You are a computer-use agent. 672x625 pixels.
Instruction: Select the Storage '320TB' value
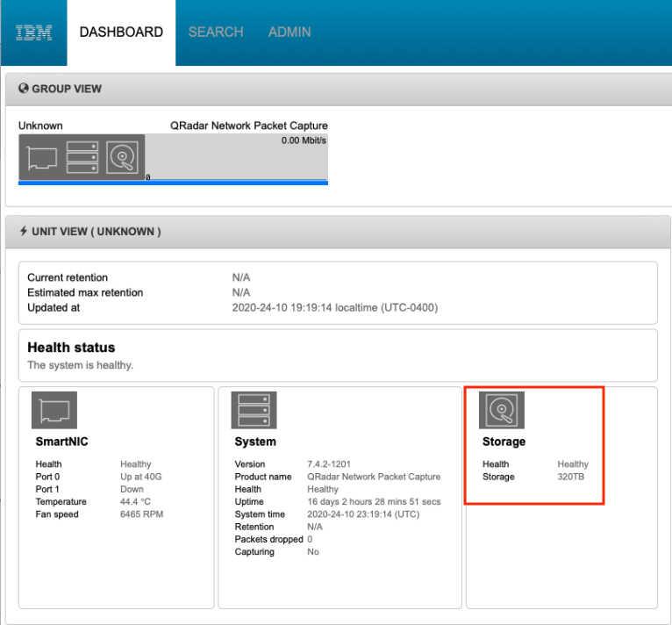[570, 477]
